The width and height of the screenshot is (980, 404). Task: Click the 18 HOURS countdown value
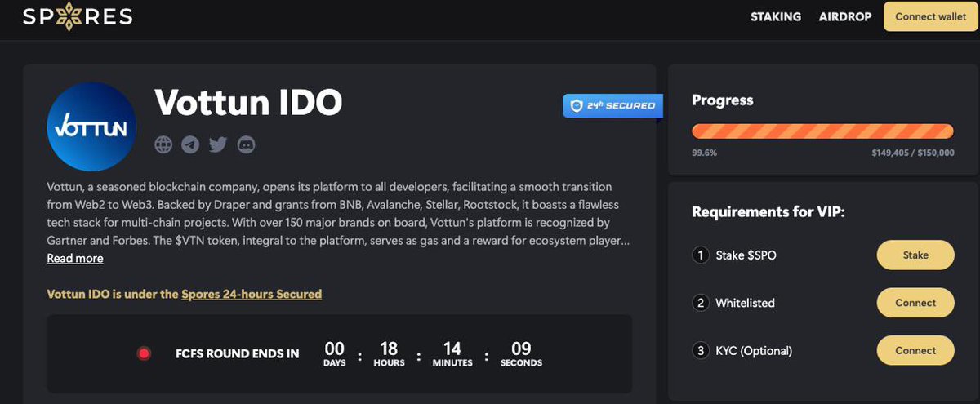(x=390, y=353)
